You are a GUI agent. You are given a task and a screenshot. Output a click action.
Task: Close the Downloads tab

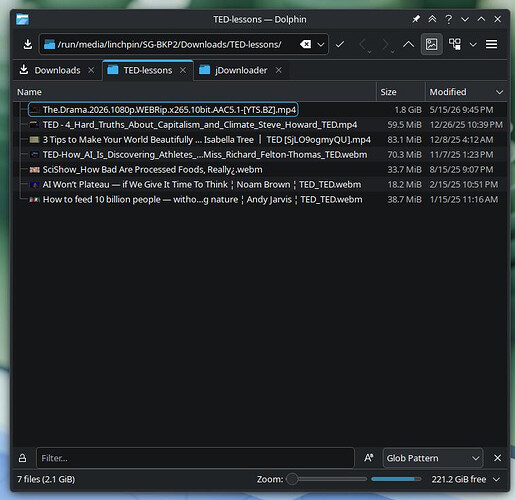(x=91, y=70)
